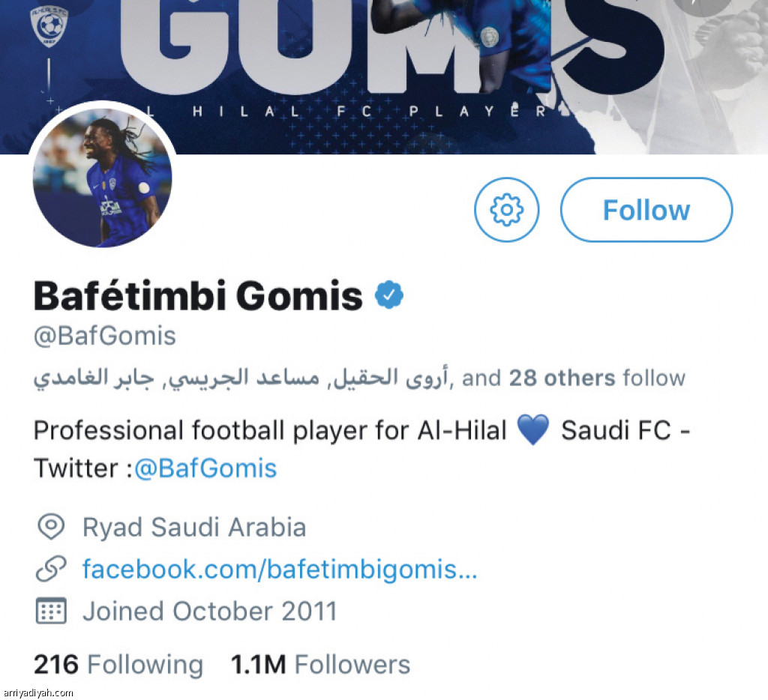Image resolution: width=768 pixels, height=700 pixels.
Task: Open the facebook.com/bafetimbigomis link
Action: pyautogui.click(x=280, y=570)
